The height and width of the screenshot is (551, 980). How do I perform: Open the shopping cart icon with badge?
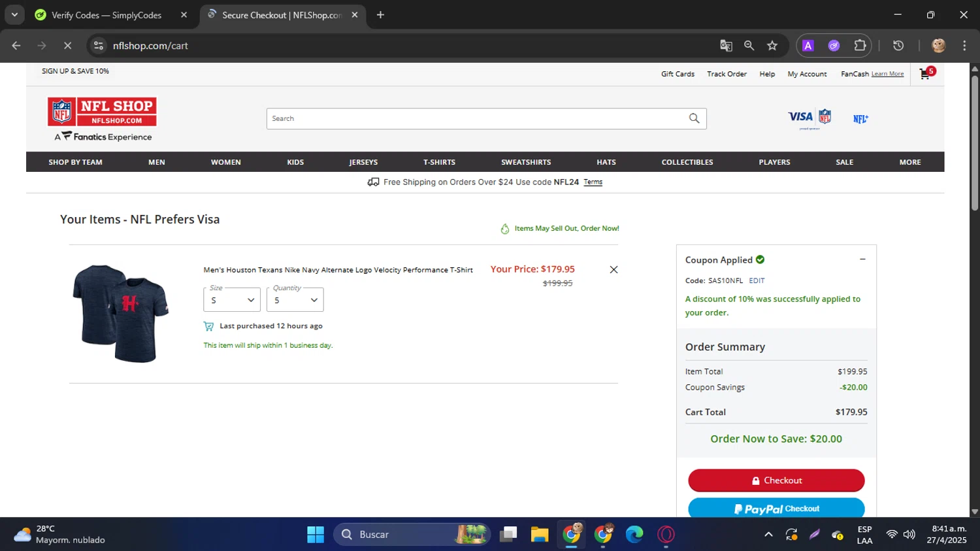(927, 73)
